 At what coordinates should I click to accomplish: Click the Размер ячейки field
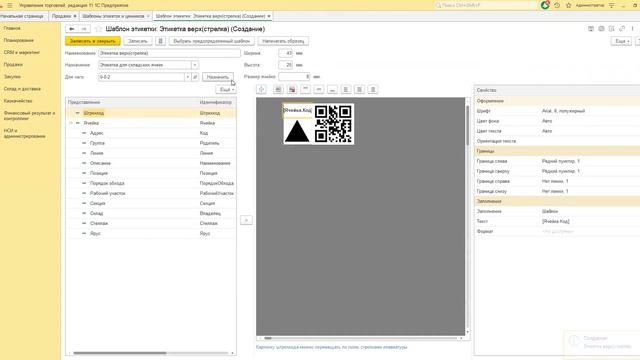coord(294,76)
